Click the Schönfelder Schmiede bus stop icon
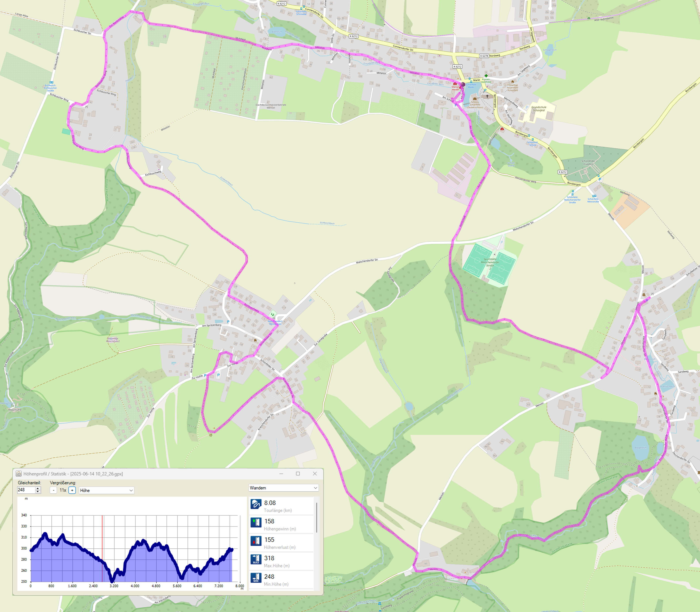The height and width of the screenshot is (612, 700). pos(301,9)
